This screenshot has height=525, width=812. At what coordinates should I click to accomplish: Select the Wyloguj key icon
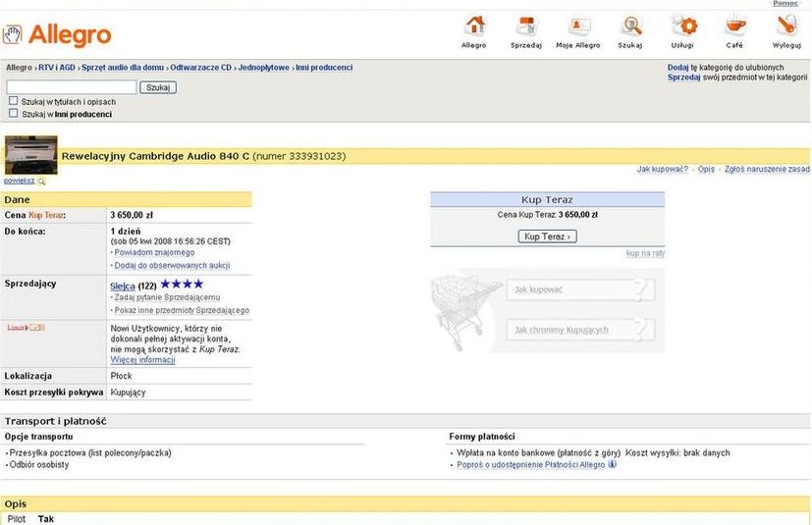787,26
